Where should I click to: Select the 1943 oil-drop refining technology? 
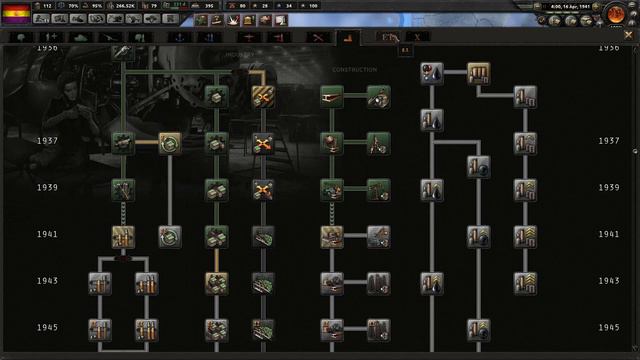432,283
